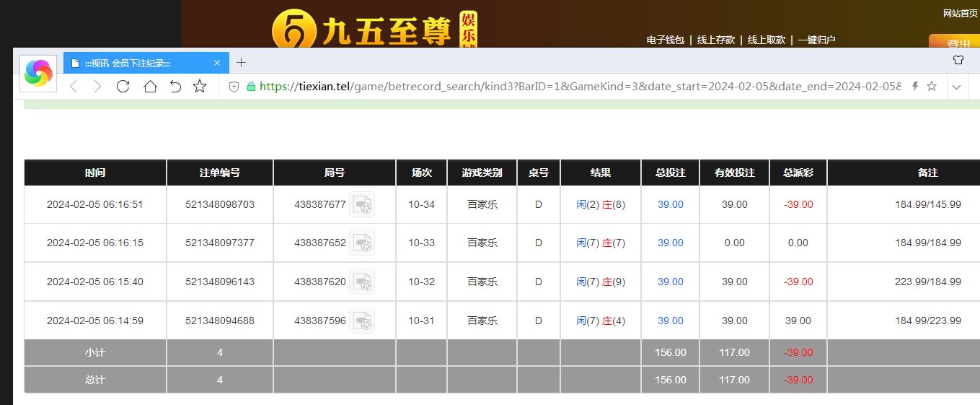Click the green padlock icon
This screenshot has width=980, height=405.
[x=251, y=87]
